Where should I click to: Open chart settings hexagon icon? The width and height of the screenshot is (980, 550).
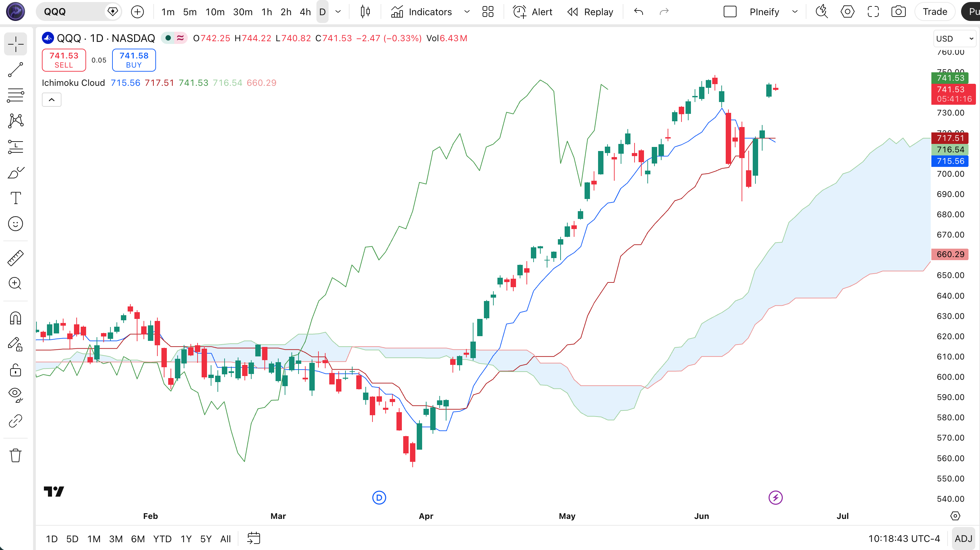pyautogui.click(x=847, y=12)
